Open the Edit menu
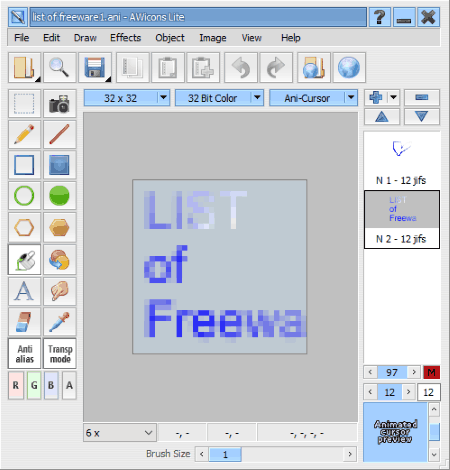Viewport: 450px width, 470px height. click(x=52, y=38)
